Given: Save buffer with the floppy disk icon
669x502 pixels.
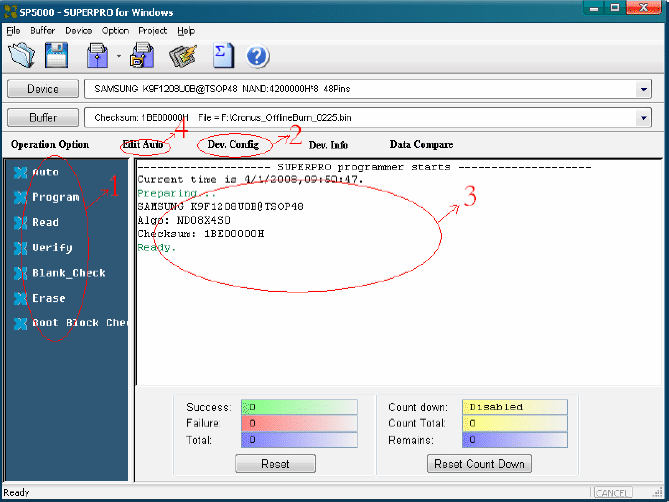Looking at the screenshot, I should coord(56,55).
